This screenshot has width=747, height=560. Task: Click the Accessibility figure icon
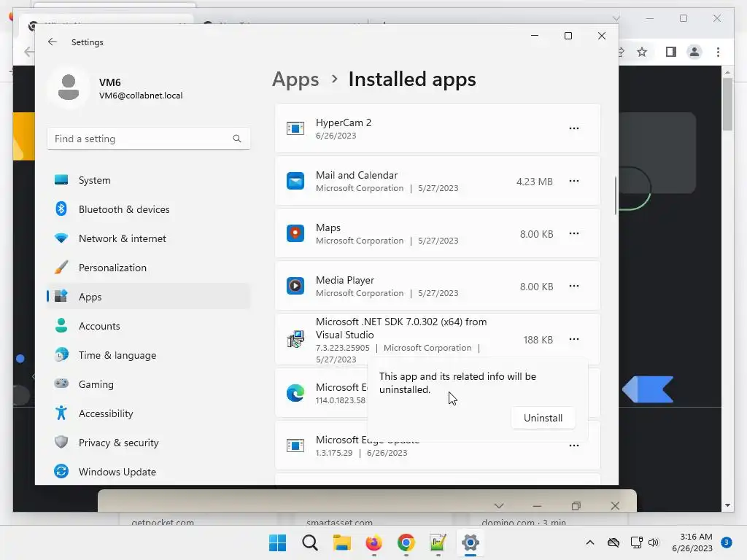click(61, 413)
